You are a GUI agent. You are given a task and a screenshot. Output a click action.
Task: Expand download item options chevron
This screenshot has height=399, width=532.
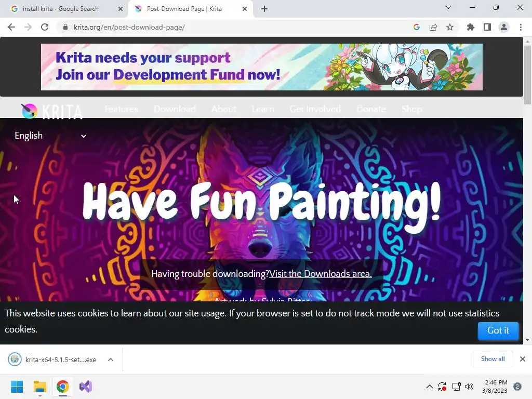(x=111, y=360)
